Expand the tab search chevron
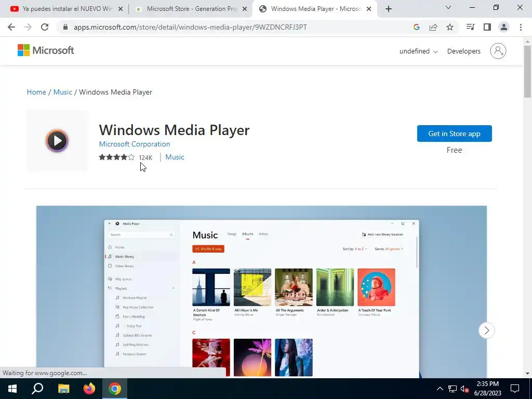The height and width of the screenshot is (399, 532). tap(448, 7)
